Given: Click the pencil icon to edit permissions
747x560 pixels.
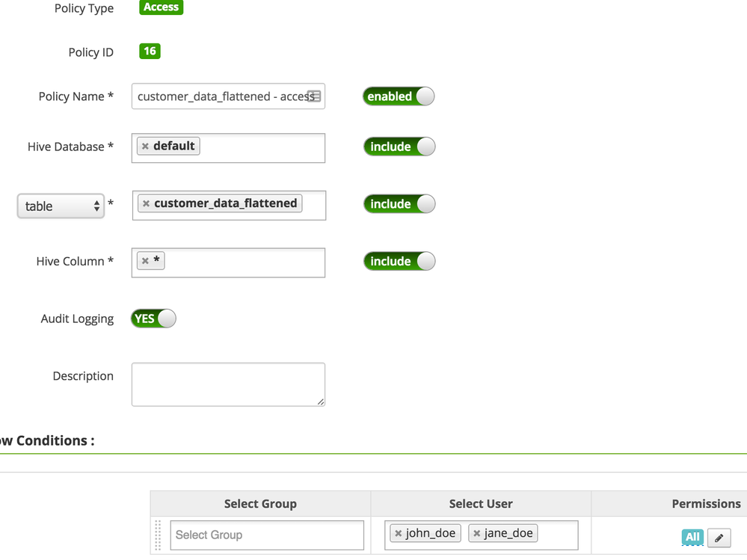Looking at the screenshot, I should (719, 538).
